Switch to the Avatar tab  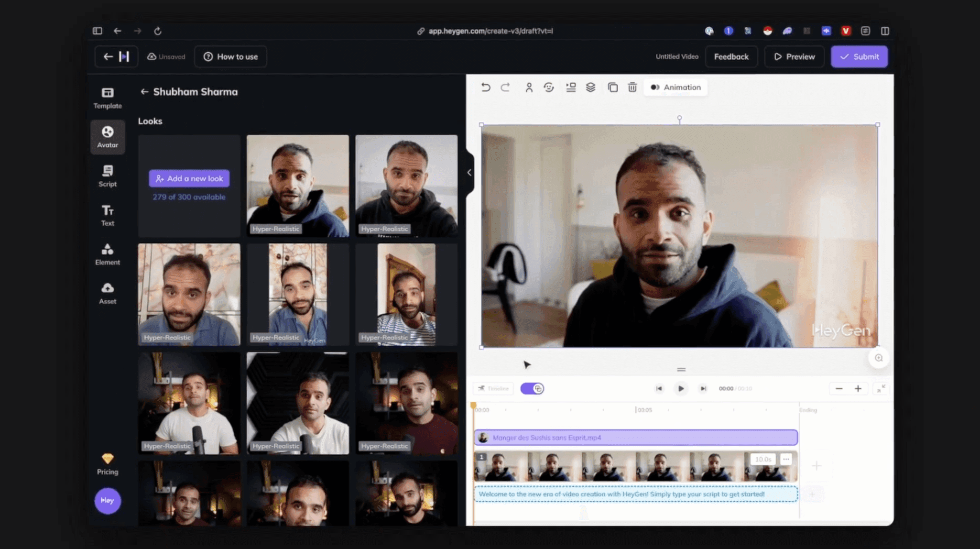coord(107,137)
